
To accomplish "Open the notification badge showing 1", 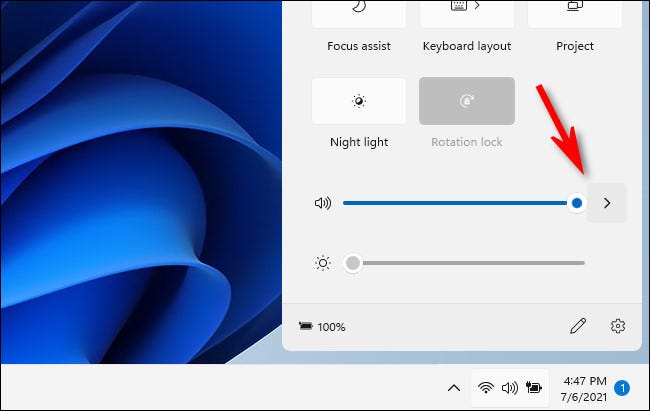I will pyautogui.click(x=622, y=388).
